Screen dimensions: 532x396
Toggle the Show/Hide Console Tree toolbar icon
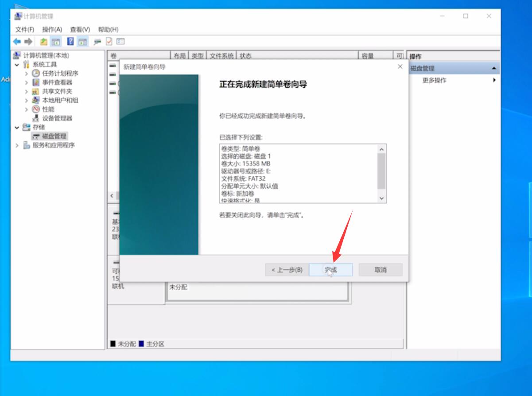tap(56, 42)
